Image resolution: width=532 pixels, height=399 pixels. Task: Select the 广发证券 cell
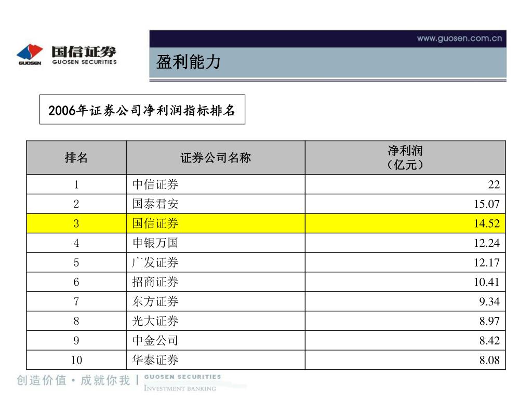216,262
